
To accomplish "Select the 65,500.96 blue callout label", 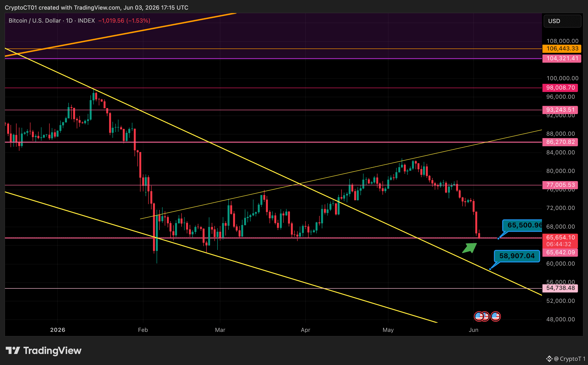I will coord(523,225).
